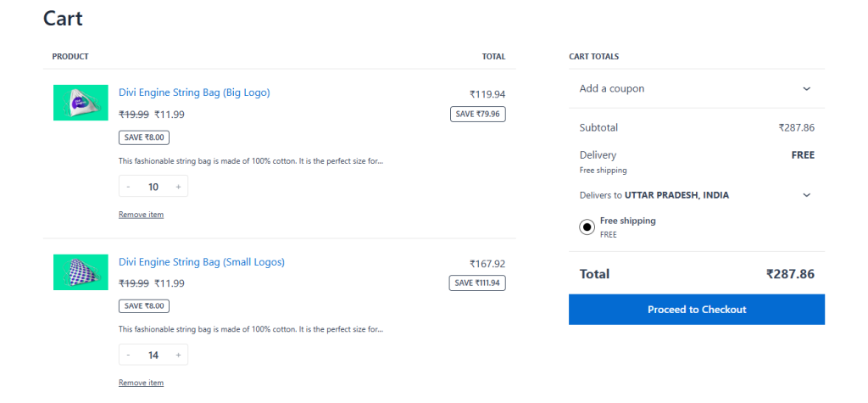Decrease Big Logo bag quantity with minus
Screen dimensions: 868x403
point(128,187)
